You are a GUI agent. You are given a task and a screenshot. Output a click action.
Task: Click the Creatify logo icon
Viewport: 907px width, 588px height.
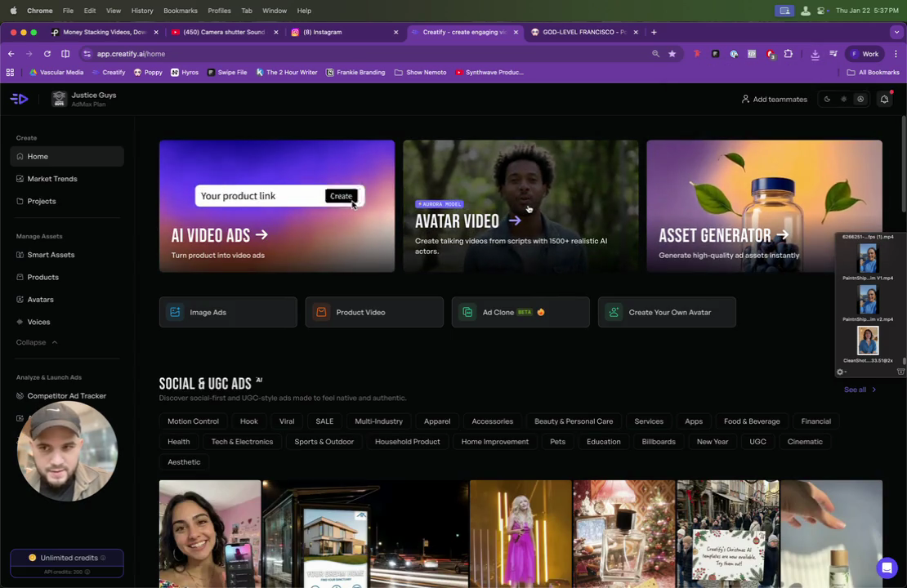coord(19,99)
